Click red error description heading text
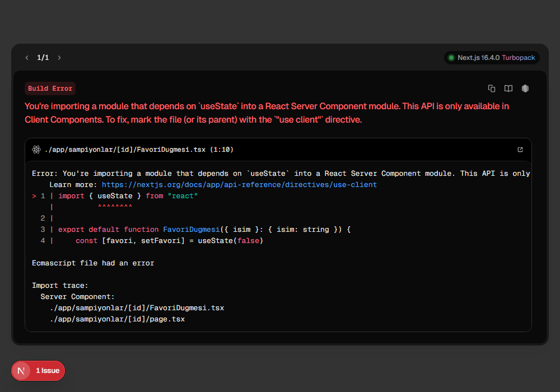 [x=267, y=113]
